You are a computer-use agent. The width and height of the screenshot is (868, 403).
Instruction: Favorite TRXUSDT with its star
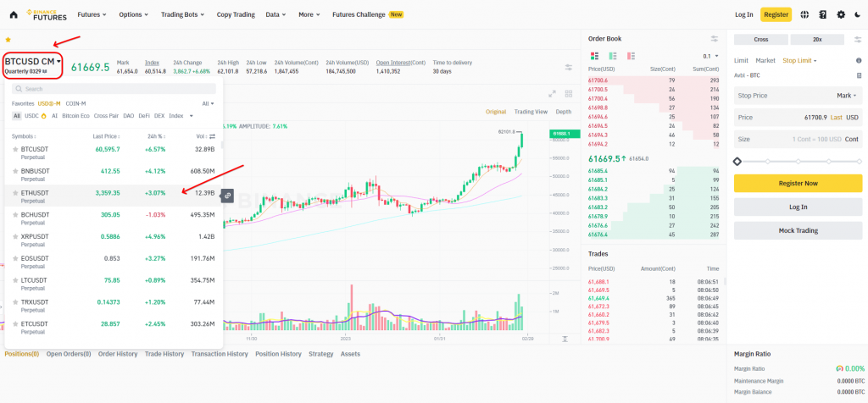pyautogui.click(x=15, y=302)
